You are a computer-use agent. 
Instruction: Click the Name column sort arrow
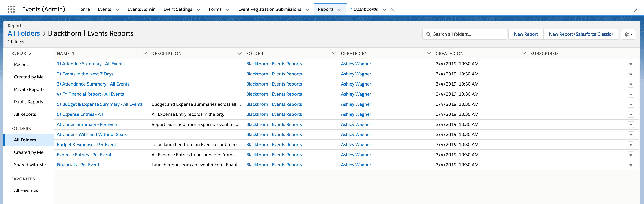pos(73,53)
